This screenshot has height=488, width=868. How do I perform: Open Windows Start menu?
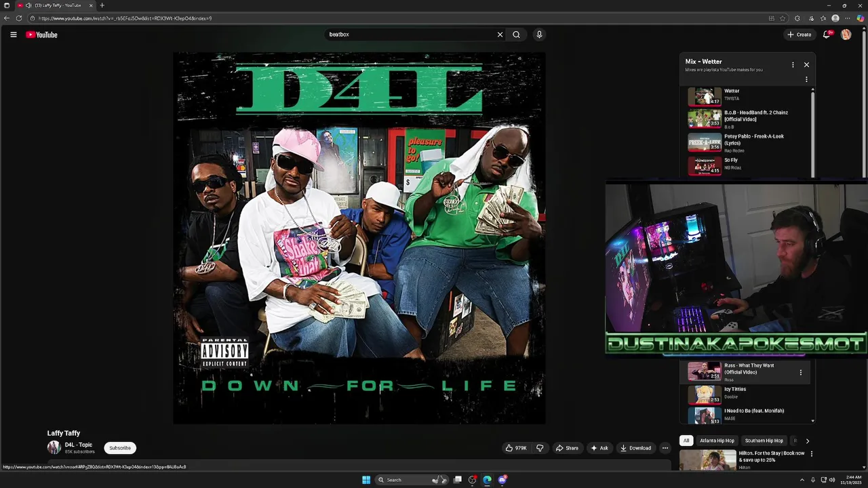pyautogui.click(x=366, y=480)
